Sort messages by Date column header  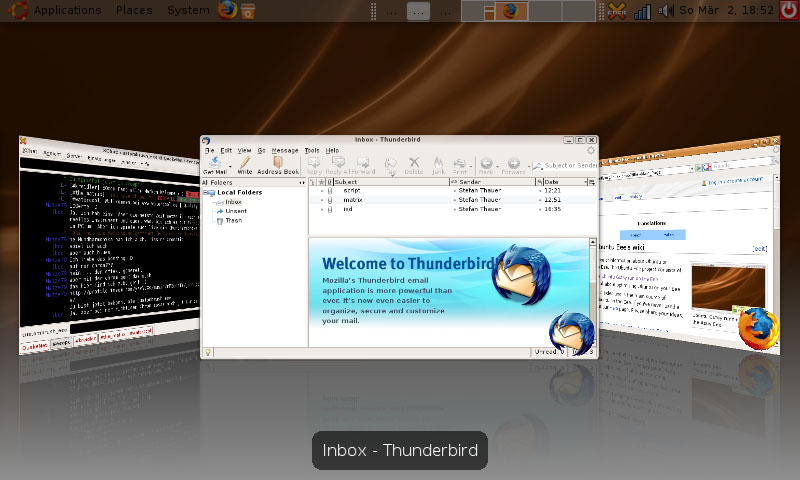coord(560,182)
